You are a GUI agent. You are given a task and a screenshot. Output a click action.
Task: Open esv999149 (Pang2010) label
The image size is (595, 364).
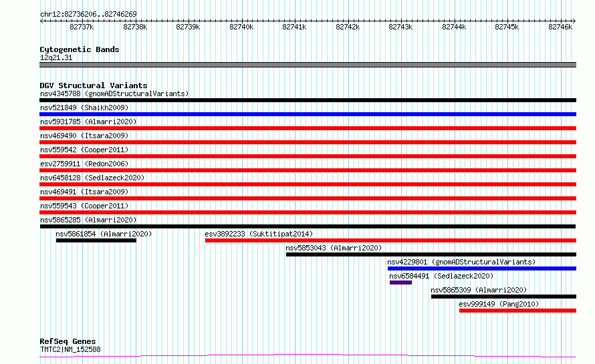coord(499,304)
